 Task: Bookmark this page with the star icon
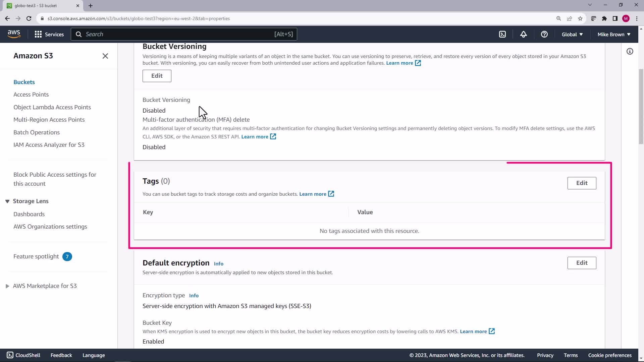coord(580,18)
